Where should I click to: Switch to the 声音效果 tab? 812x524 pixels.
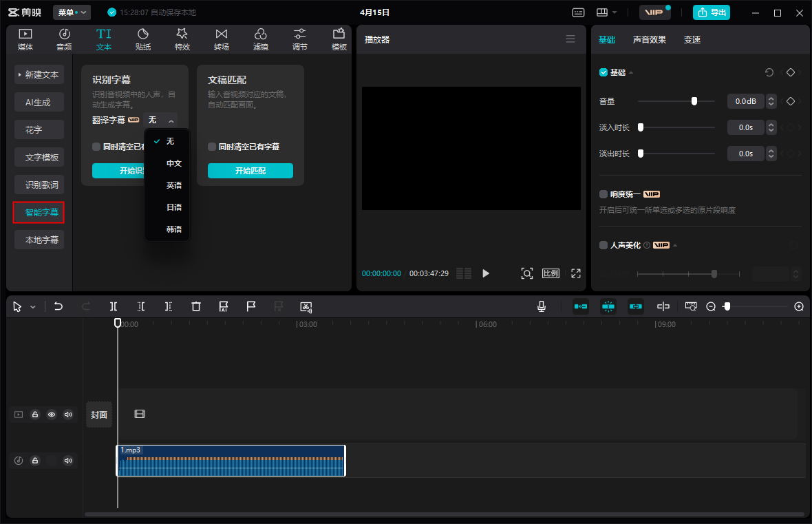click(650, 40)
